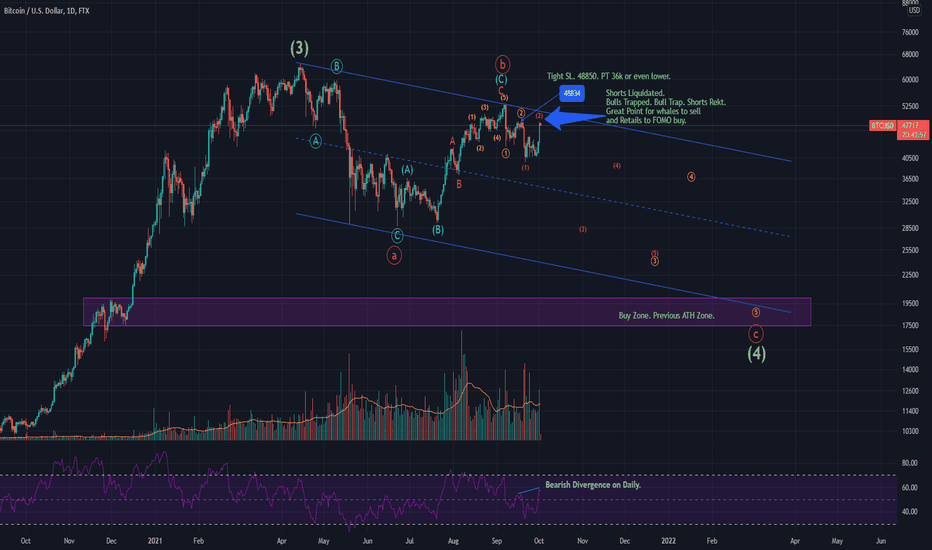
Task: Click the "Bitcoin / U.S. Dollar, 1D, FTX" chart title
Action: coord(46,11)
